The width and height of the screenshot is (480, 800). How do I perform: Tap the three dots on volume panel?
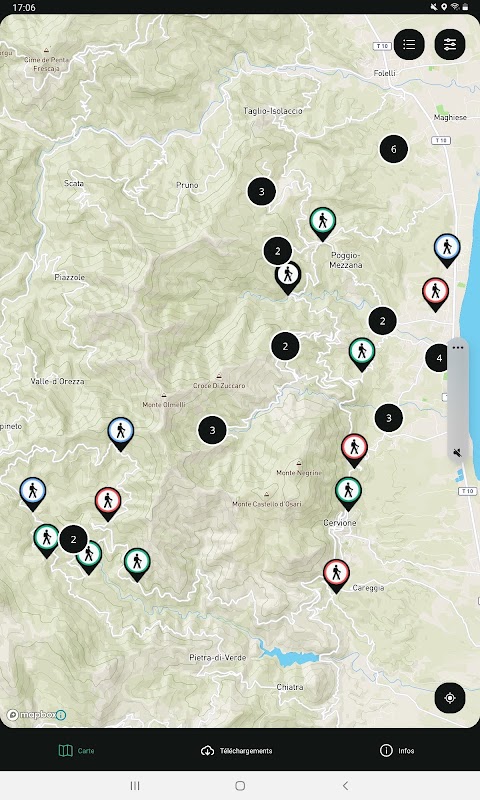(x=458, y=347)
